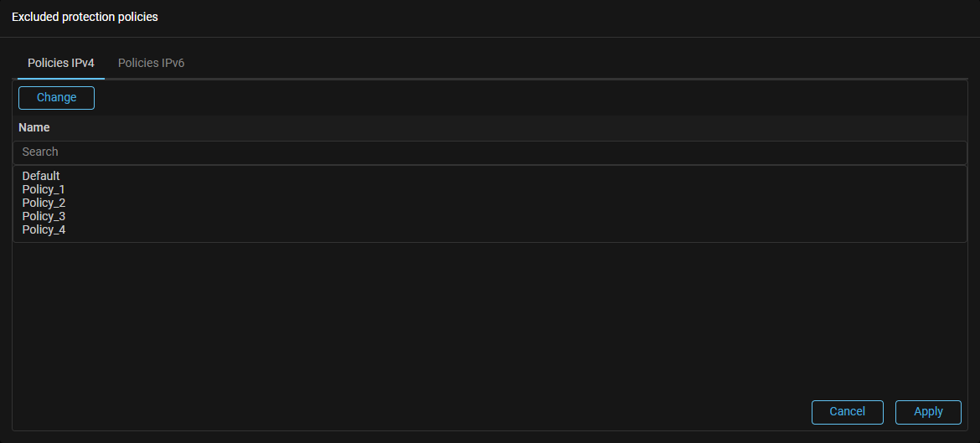The image size is (980, 443).
Task: Select the Policies IPv4 tab
Action: click(61, 63)
